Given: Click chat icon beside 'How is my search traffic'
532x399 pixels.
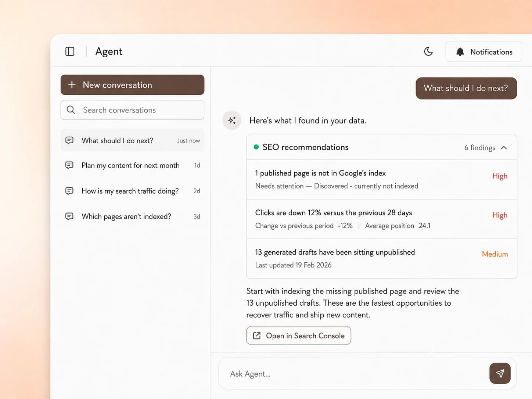Looking at the screenshot, I should [x=69, y=191].
